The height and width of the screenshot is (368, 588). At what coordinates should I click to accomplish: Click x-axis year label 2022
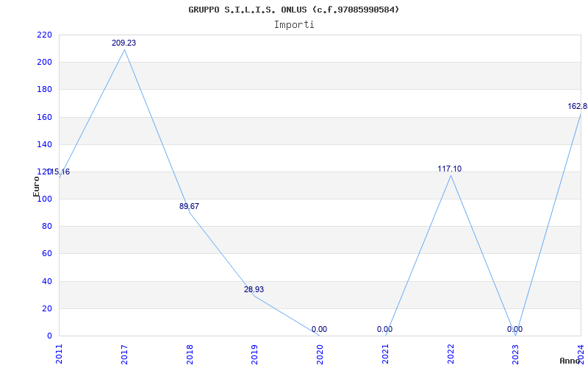click(451, 355)
